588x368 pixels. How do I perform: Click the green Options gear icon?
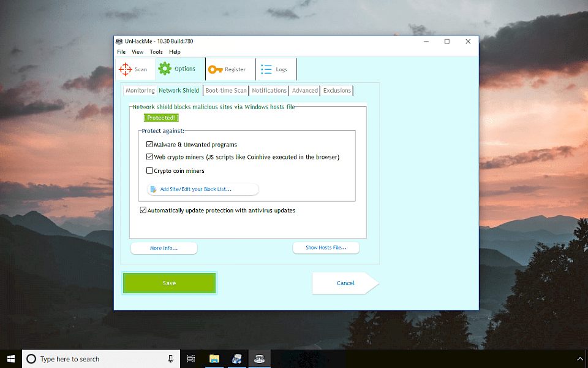pos(165,69)
